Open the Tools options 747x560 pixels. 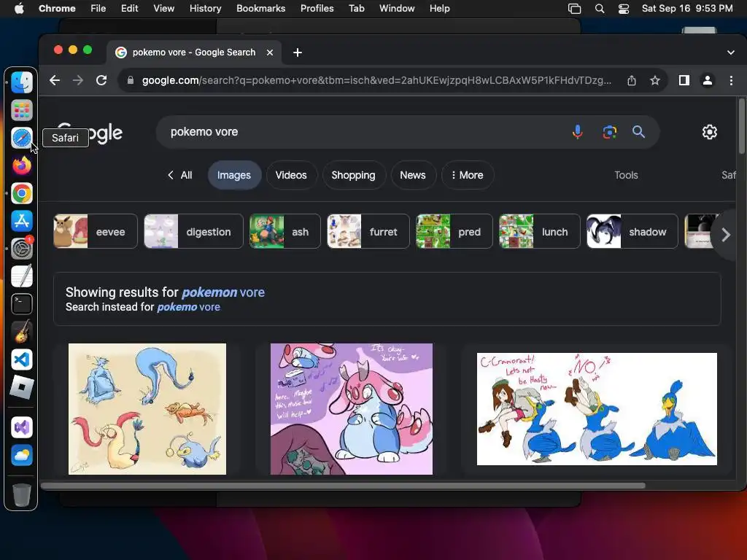626,175
